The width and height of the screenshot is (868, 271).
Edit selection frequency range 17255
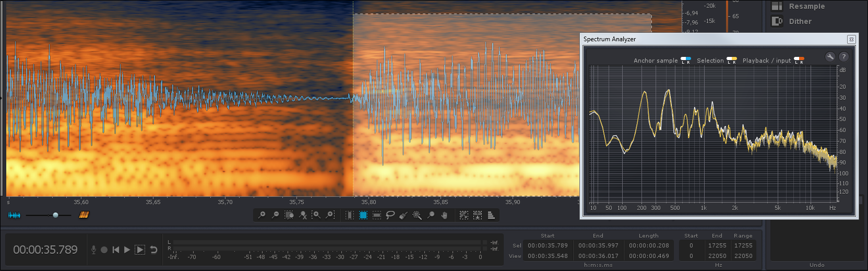coord(743,245)
